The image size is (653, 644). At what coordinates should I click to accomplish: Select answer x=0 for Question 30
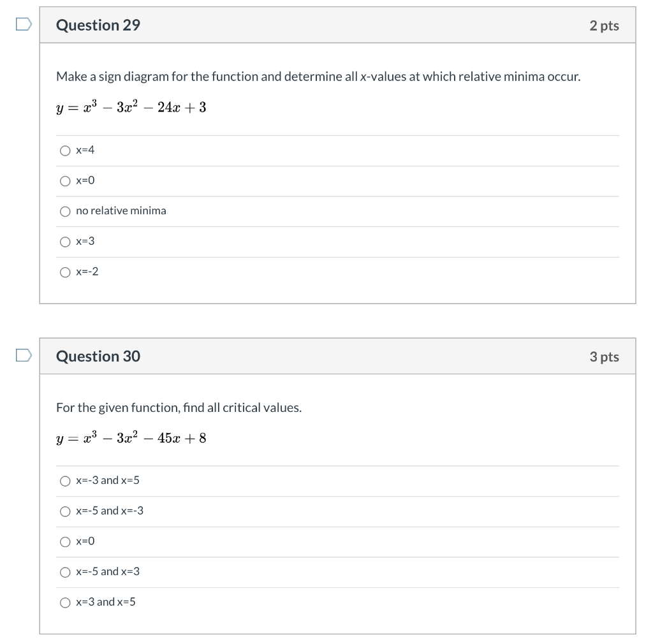tap(65, 541)
